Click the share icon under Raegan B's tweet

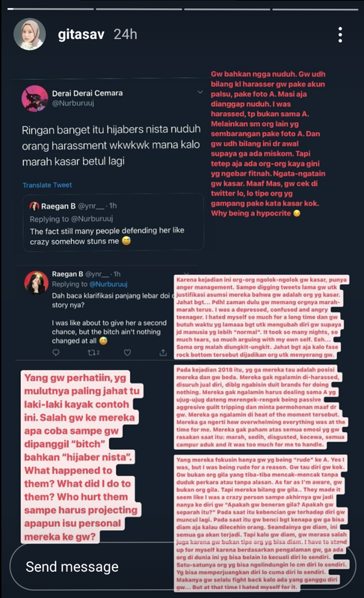pos(163,352)
